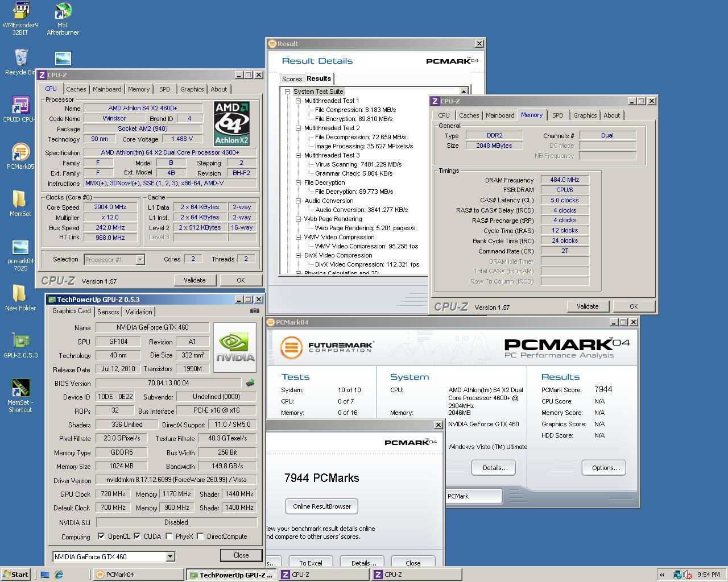Collapse the System Test Suite tree node
Image resolution: width=728 pixels, height=582 pixels.
287,92
